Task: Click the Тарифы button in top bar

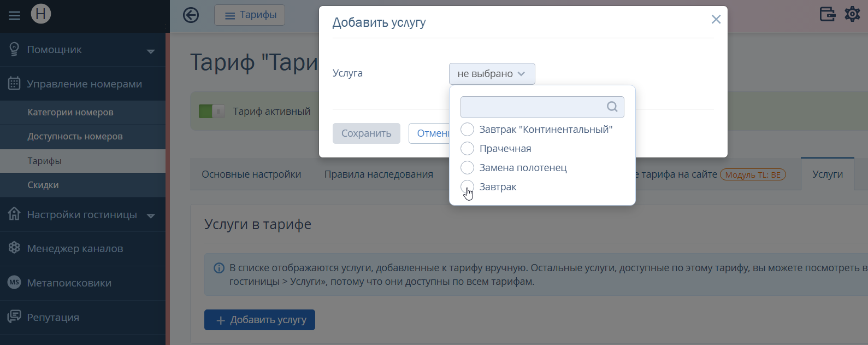Action: (250, 15)
